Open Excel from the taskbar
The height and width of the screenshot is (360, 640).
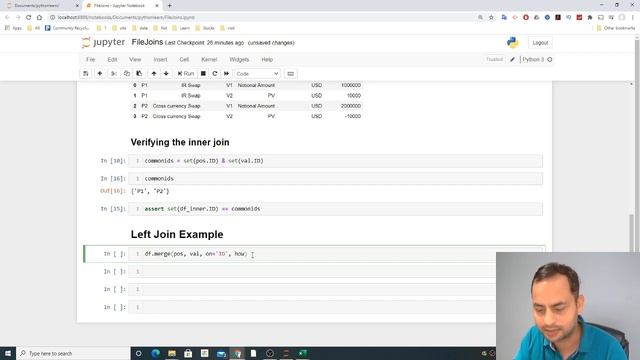[x=302, y=353]
